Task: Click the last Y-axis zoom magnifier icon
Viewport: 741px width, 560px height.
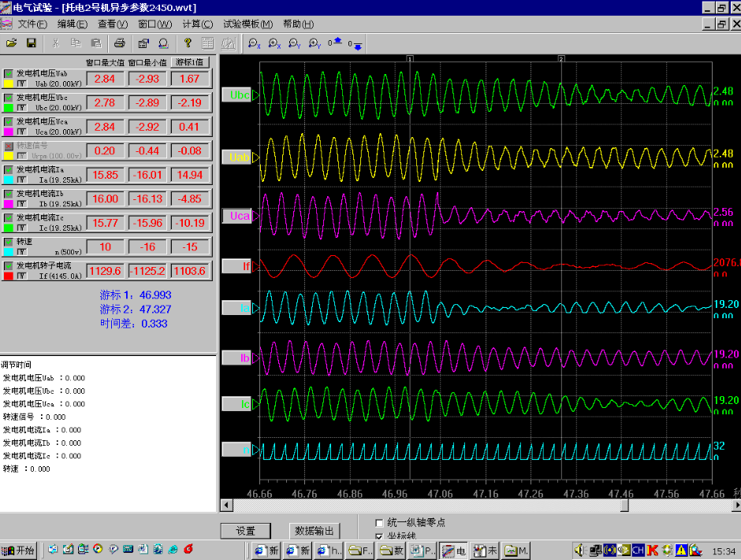Action: (x=315, y=44)
